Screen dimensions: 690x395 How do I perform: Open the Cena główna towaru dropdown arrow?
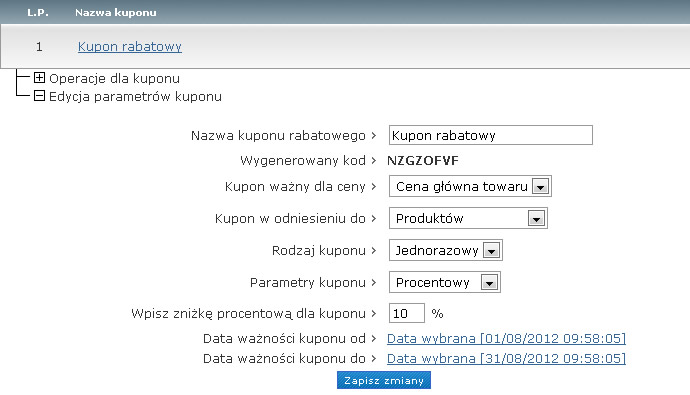click(x=540, y=187)
